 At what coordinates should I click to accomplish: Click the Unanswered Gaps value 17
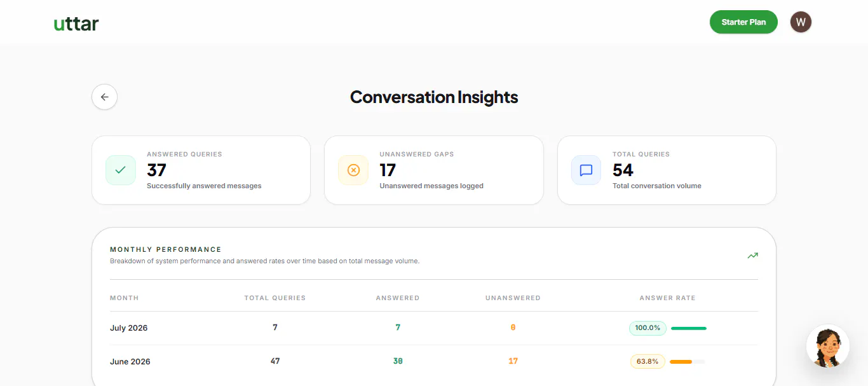pyautogui.click(x=388, y=170)
